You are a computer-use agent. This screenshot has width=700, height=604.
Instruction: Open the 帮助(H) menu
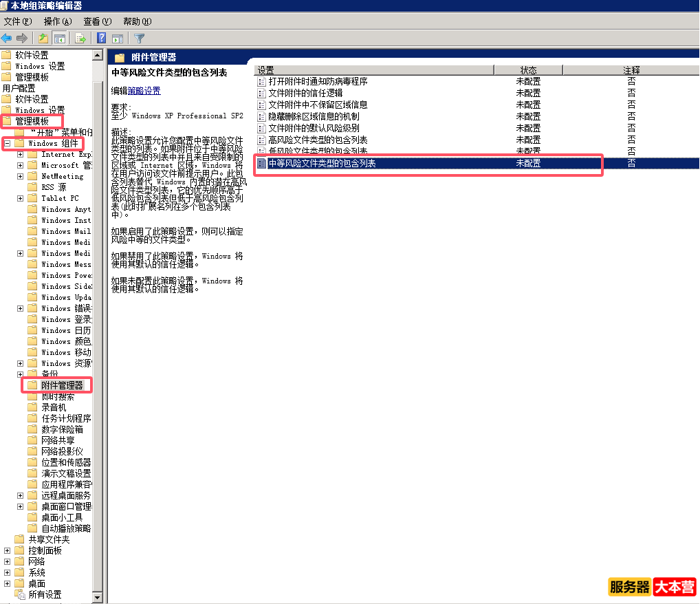click(137, 21)
